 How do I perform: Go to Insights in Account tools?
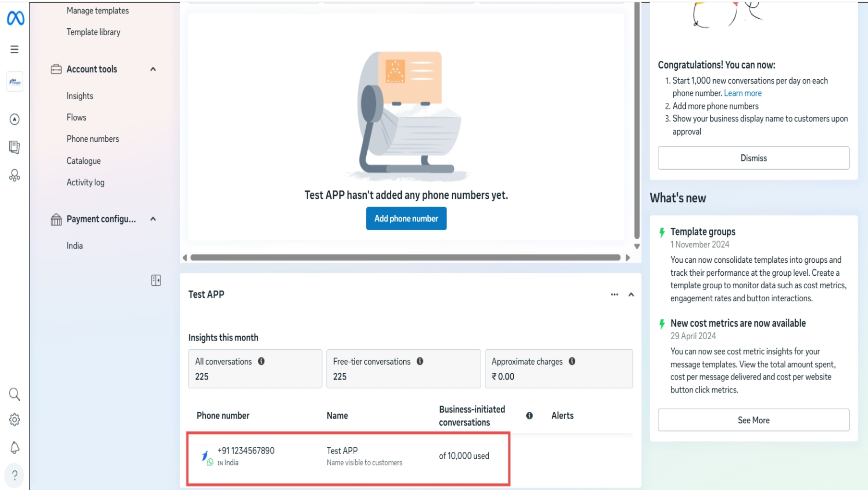click(80, 96)
